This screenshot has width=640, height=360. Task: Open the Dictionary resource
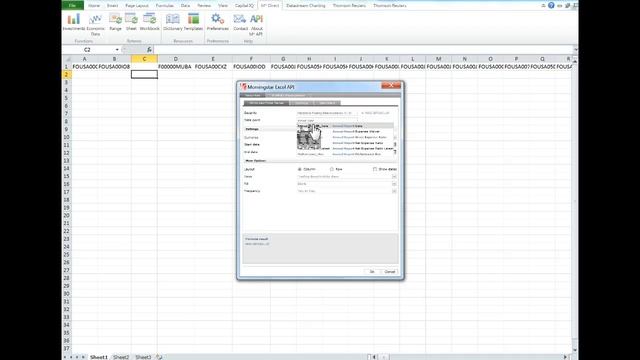click(x=173, y=22)
